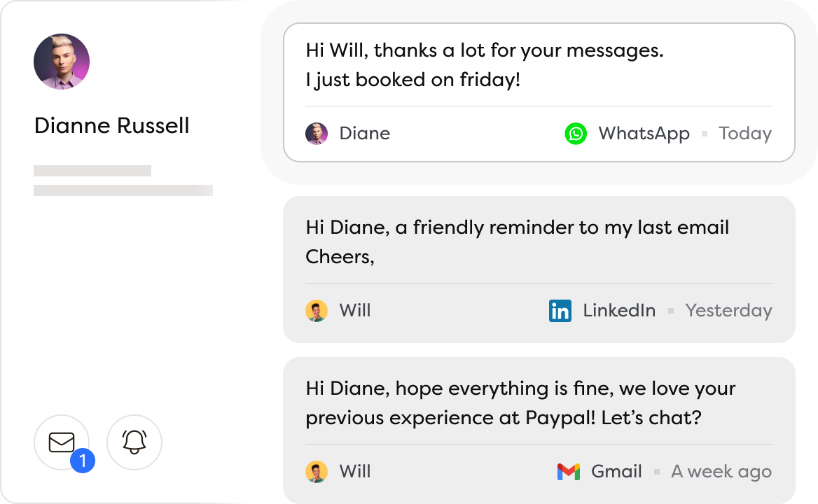
Task: Click Diane's avatar on the WhatsApp message
Action: tap(317, 133)
